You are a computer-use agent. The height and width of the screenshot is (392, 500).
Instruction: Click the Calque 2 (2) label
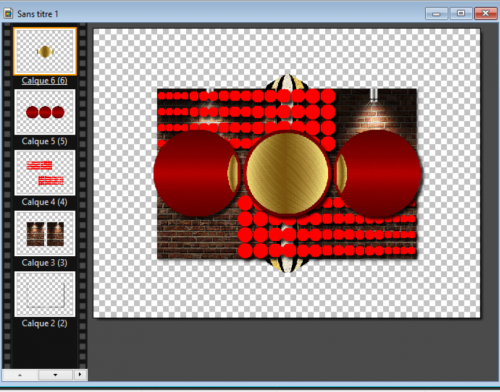[x=45, y=323]
